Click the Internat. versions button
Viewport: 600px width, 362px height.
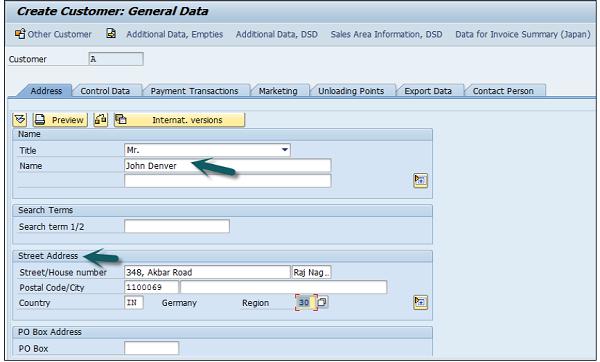179,120
